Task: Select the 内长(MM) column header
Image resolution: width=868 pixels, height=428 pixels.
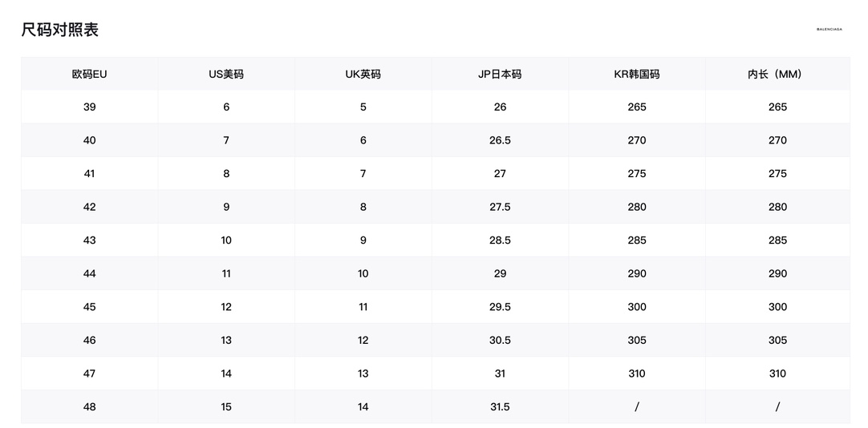Action: (777, 75)
